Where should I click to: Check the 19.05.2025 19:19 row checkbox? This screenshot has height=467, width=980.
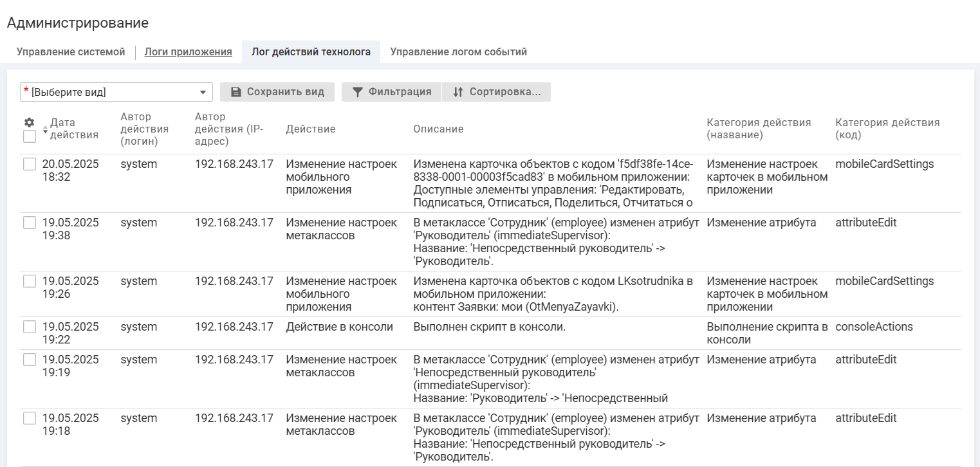[30, 360]
